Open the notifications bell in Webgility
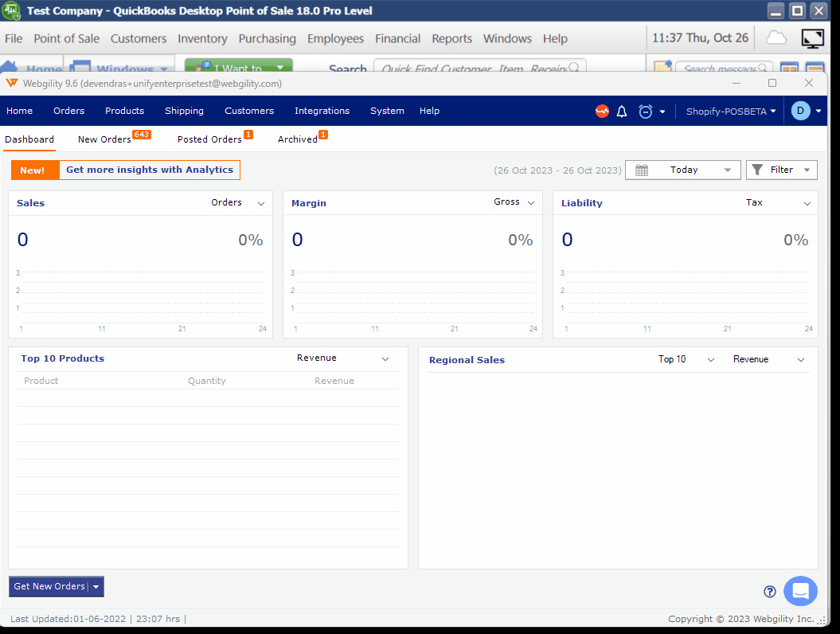The height and width of the screenshot is (634, 840). [621, 112]
